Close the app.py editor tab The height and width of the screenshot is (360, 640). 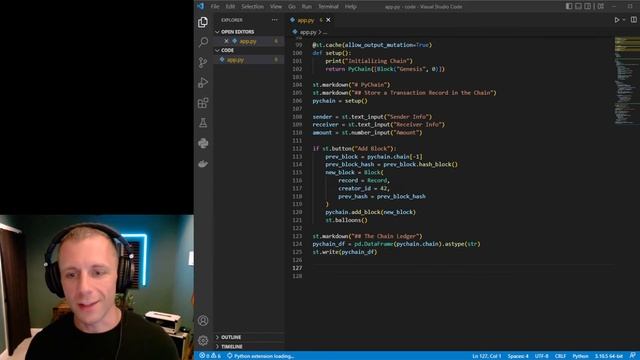tap(328, 20)
